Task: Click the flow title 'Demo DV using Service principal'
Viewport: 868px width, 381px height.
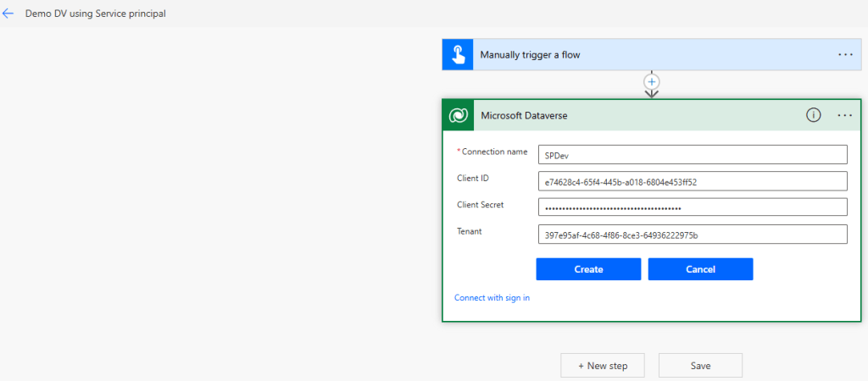Action: (x=96, y=14)
